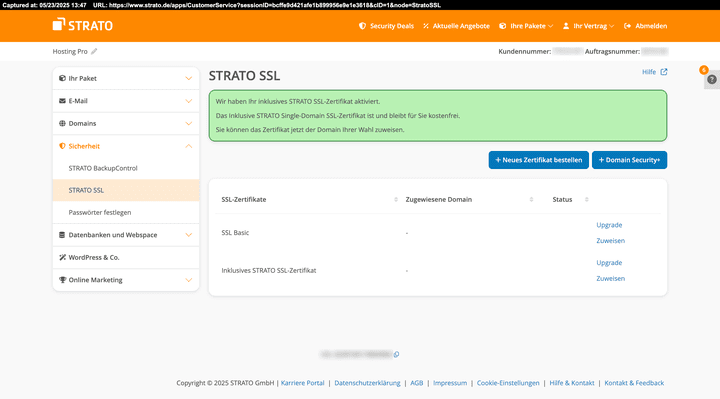Open Impressum footer link
Screen dimensions: 720x399
(450, 383)
